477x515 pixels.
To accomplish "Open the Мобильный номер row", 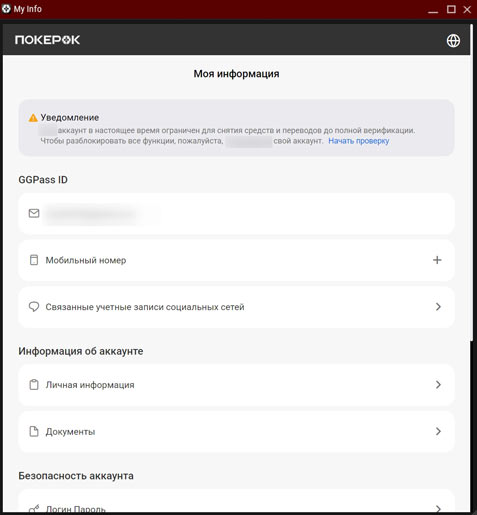I will point(236,260).
